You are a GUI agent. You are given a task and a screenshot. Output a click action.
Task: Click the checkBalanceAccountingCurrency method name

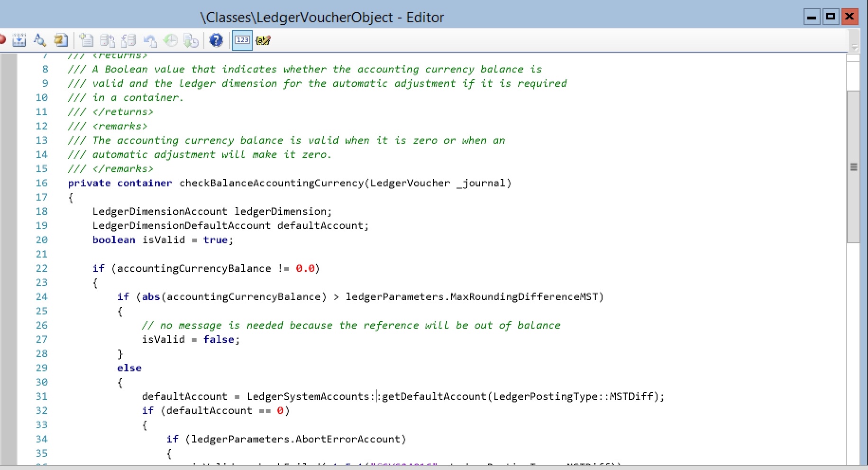tap(271, 183)
